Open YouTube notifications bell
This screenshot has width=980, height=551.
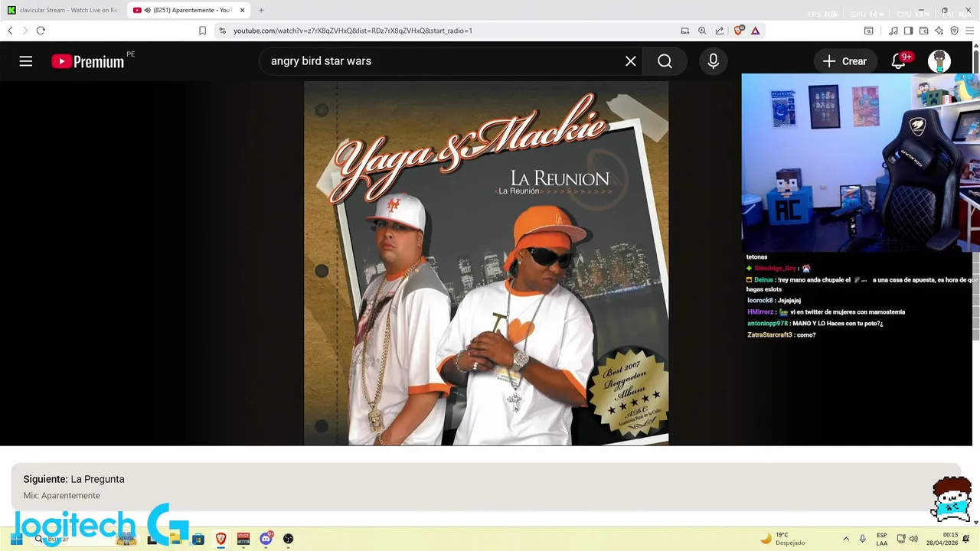click(x=899, y=61)
